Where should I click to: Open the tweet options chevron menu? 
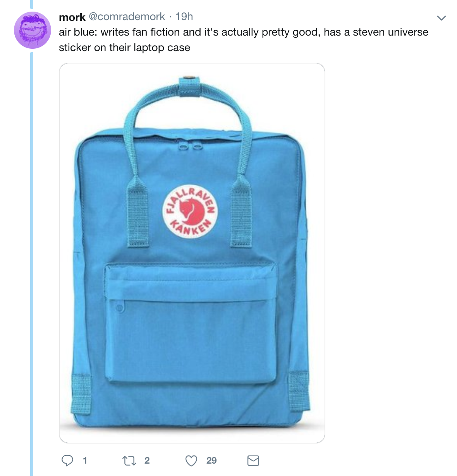pyautogui.click(x=441, y=18)
